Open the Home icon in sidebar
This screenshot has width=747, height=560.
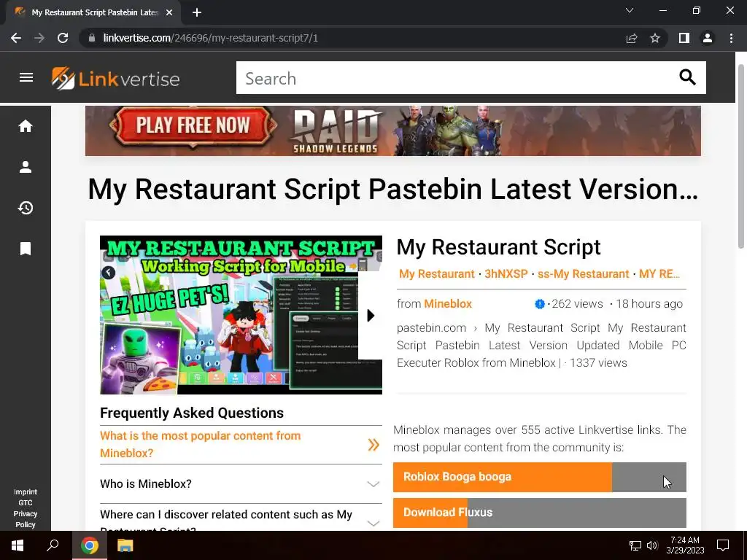pyautogui.click(x=26, y=126)
